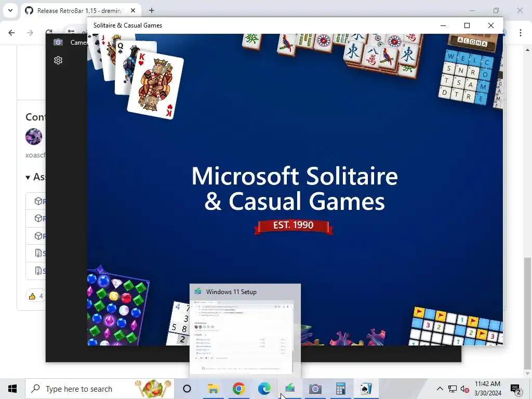Open the Windows Start menu
This screenshot has width=532, height=399.
(12, 389)
